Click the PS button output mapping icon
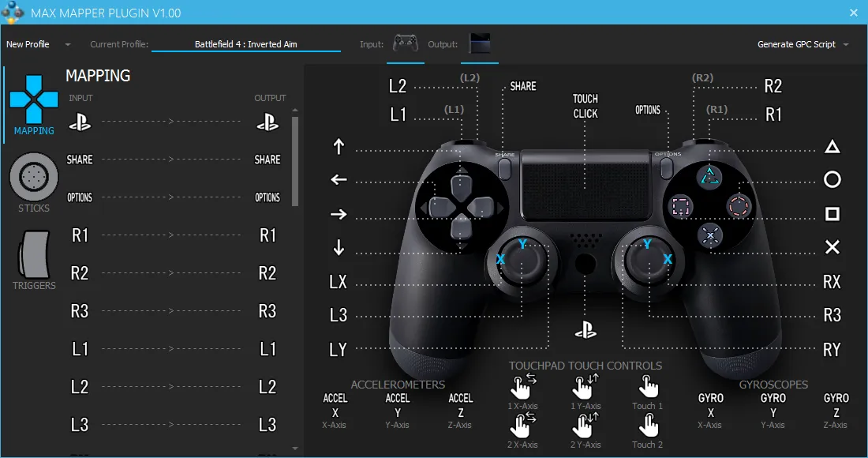This screenshot has width=868, height=458. (268, 122)
